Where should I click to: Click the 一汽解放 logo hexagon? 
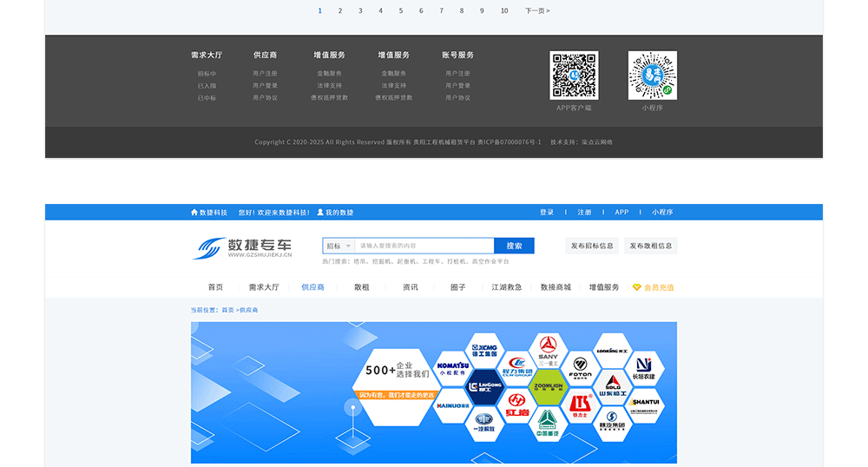pyautogui.click(x=484, y=424)
